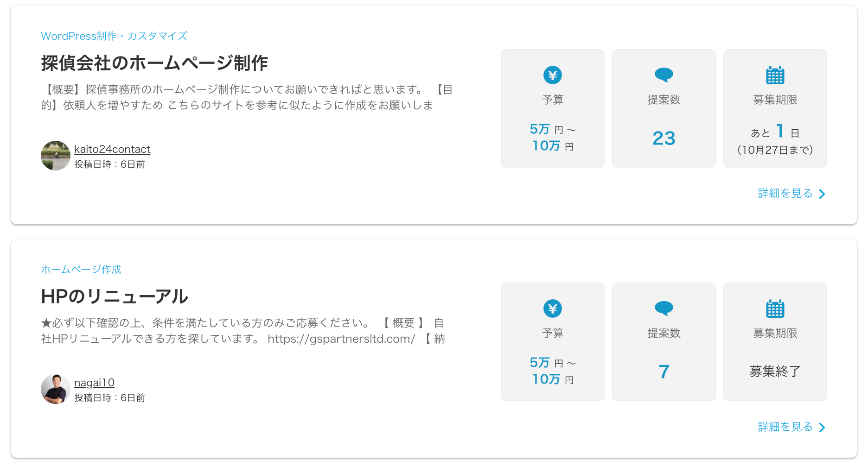Click chevron arrow beside first 詳細を見る

[822, 194]
